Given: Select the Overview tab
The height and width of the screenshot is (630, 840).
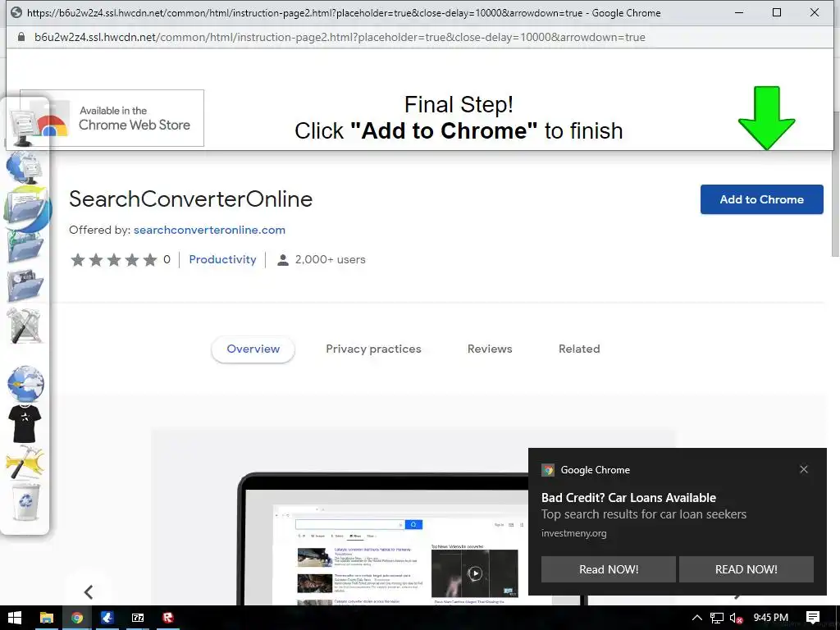Looking at the screenshot, I should click(x=253, y=349).
